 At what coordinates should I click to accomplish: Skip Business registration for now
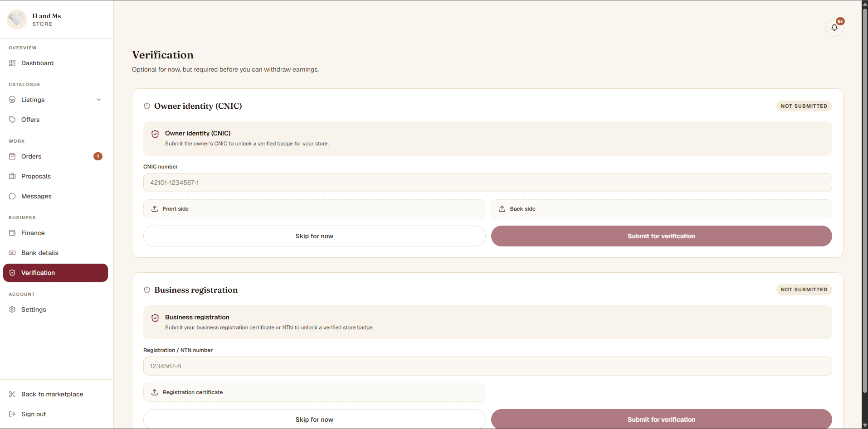click(314, 419)
